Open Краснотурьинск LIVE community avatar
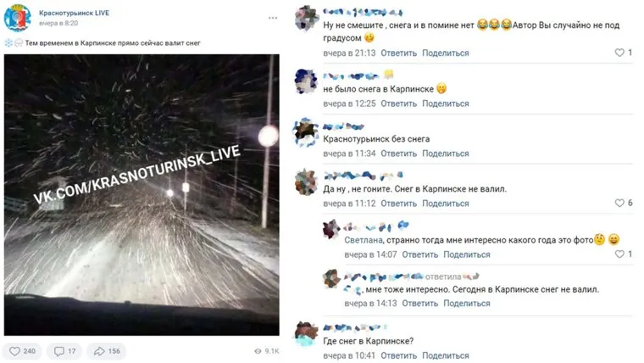This screenshot has height=363, width=644. click(x=17, y=18)
